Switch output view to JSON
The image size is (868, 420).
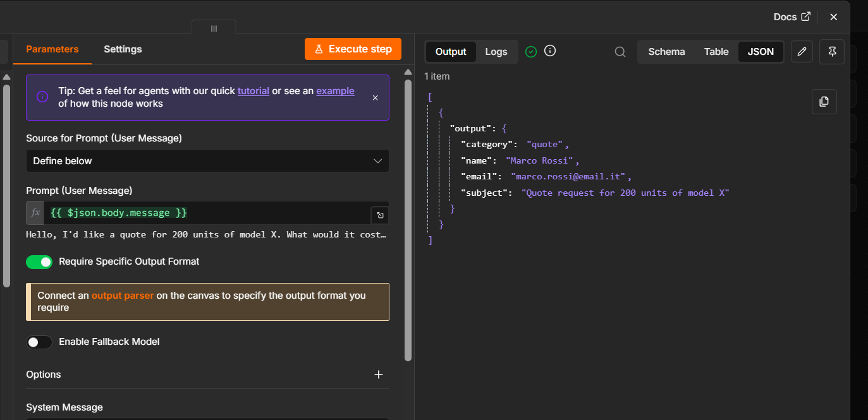pyautogui.click(x=761, y=52)
